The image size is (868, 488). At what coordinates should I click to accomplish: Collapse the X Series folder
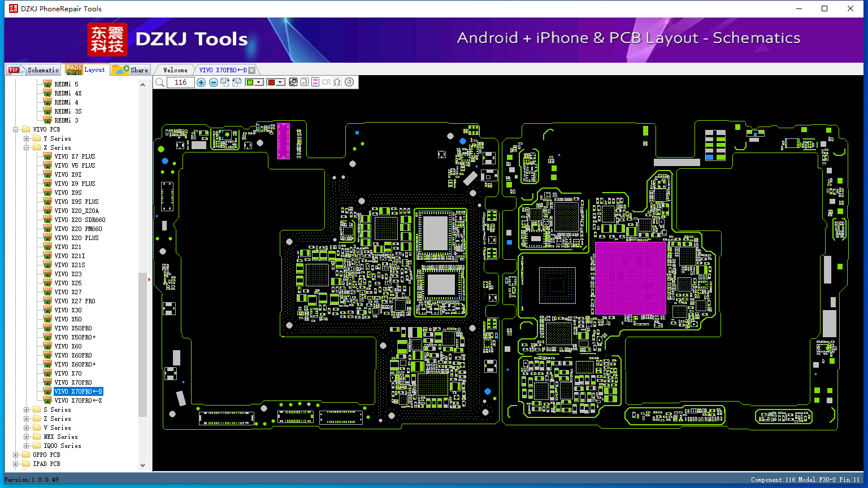point(27,147)
